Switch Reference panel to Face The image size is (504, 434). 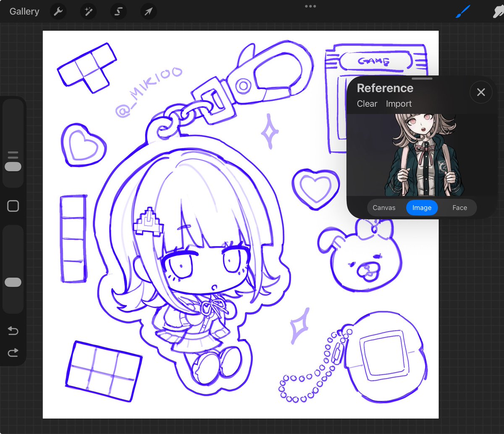point(459,208)
